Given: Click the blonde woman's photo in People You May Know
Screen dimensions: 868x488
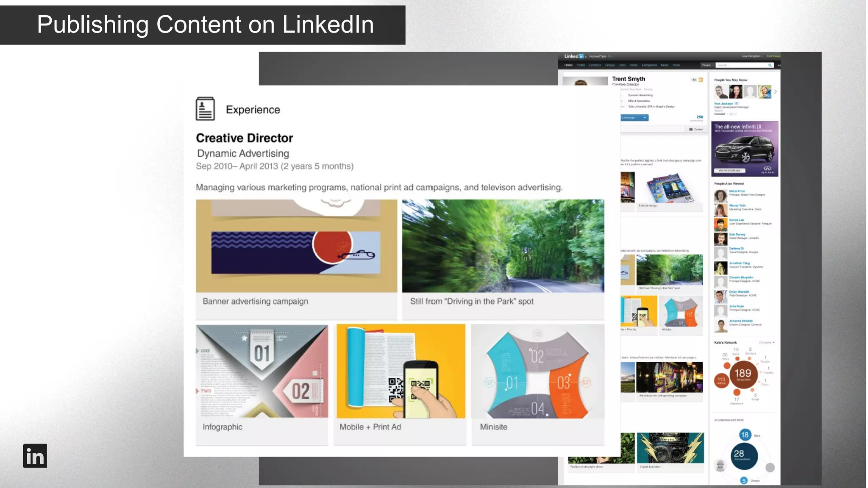Looking at the screenshot, I should tap(765, 91).
